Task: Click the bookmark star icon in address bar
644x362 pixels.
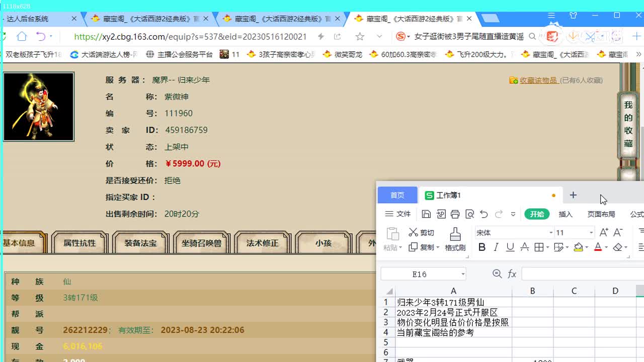Action: coord(360,36)
